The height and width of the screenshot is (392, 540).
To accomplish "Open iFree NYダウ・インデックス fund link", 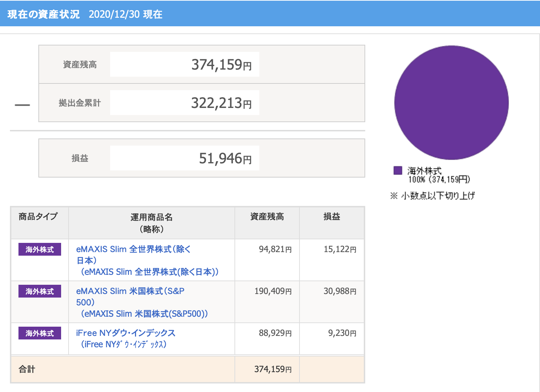I will 125,339.
